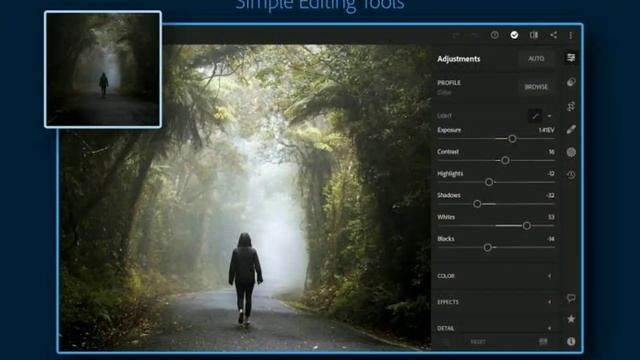Open the share icon
Screen dimensions: 640x360
click(x=553, y=35)
